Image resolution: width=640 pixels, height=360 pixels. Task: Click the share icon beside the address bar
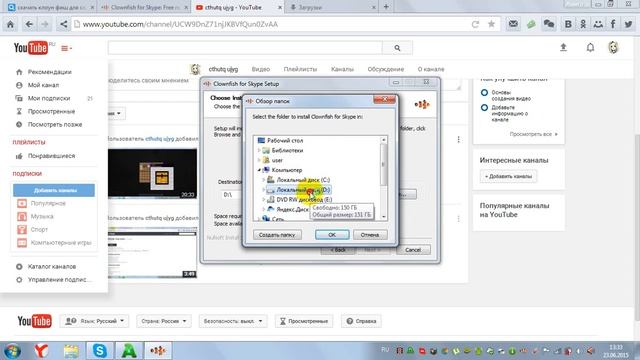63,24
